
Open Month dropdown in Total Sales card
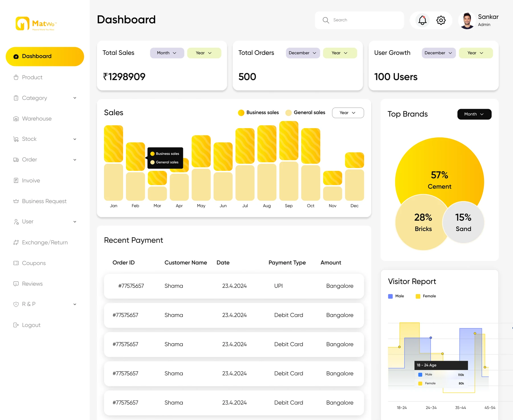167,53
